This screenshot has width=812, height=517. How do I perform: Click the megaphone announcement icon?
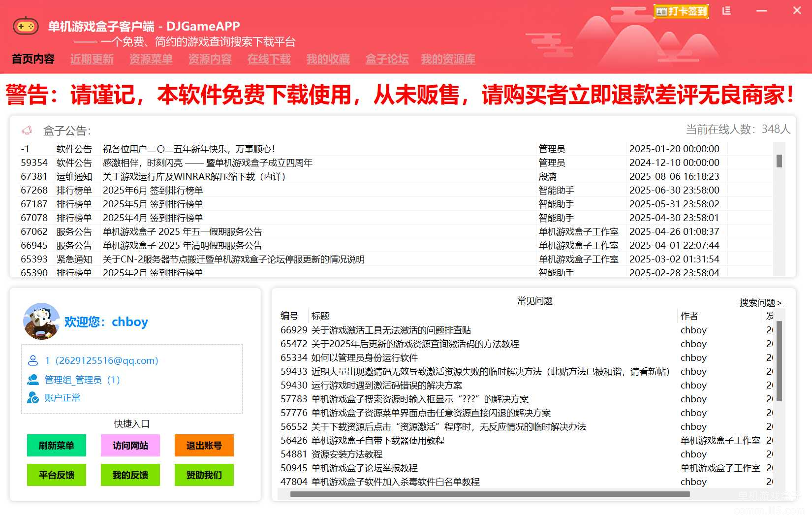coord(27,130)
